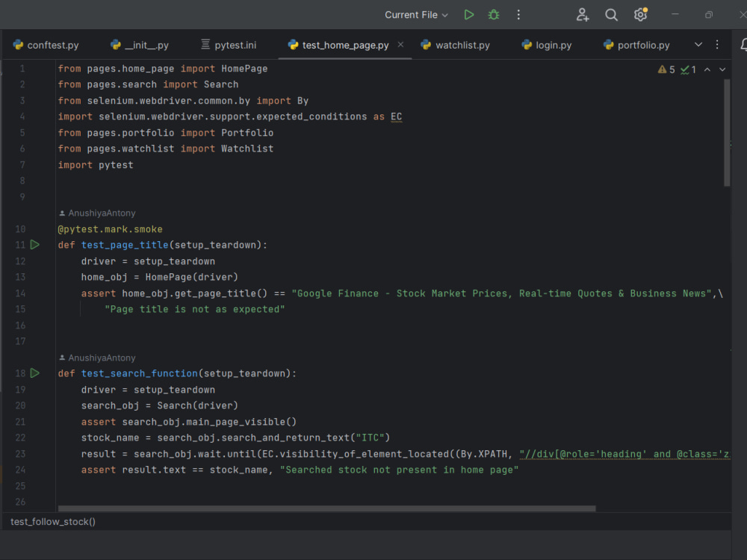Open the Code With Me add-user icon

583,15
